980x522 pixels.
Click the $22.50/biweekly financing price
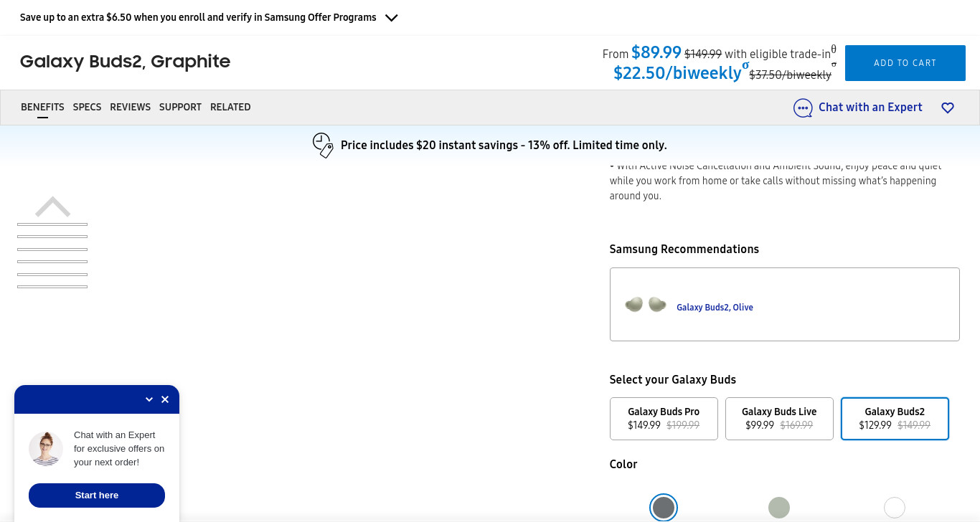pos(677,72)
